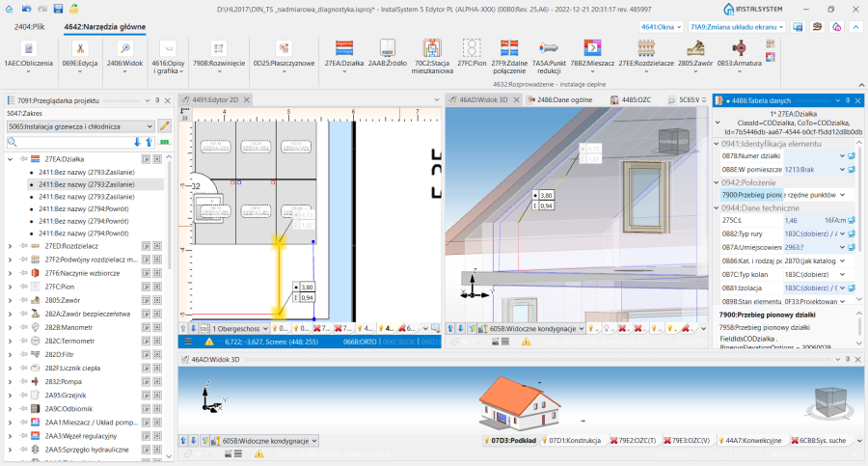The height and width of the screenshot is (466, 868).
Task: Toggle 6CBB:Sys. suche layer in the bottom view
Action: click(x=821, y=441)
